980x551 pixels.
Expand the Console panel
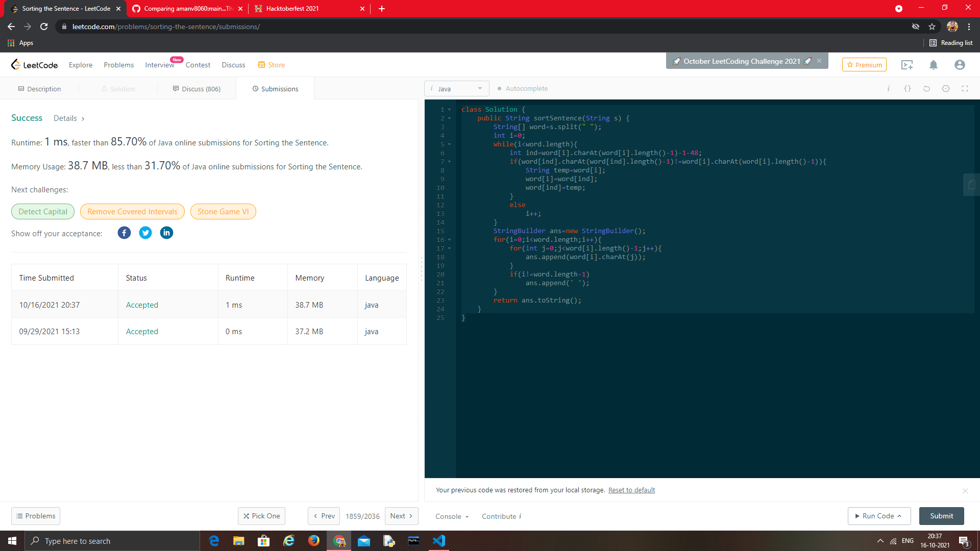point(452,516)
